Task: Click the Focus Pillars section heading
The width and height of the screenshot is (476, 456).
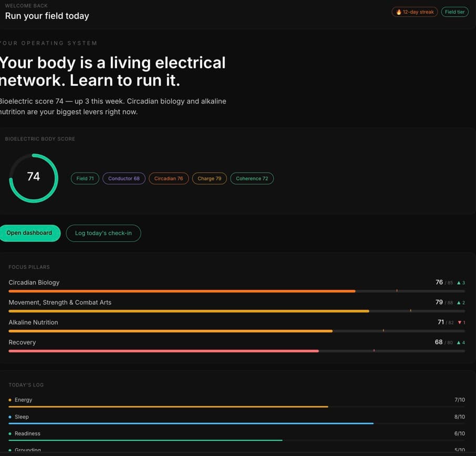Action: click(29, 267)
